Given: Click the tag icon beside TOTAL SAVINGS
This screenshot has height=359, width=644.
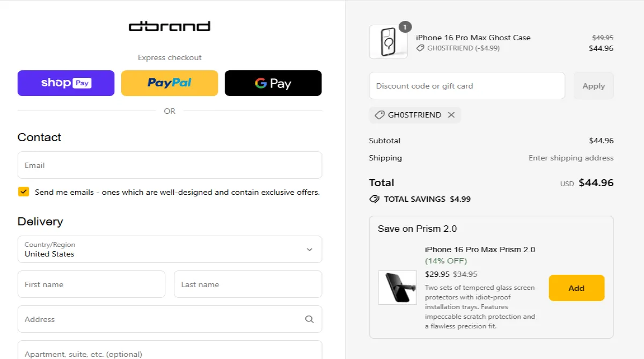Looking at the screenshot, I should [374, 199].
